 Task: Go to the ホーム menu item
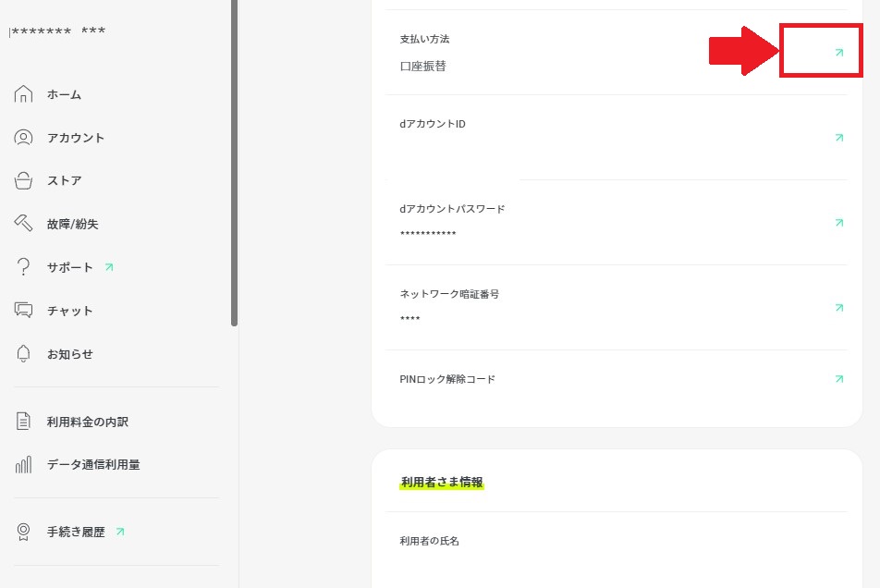65,94
